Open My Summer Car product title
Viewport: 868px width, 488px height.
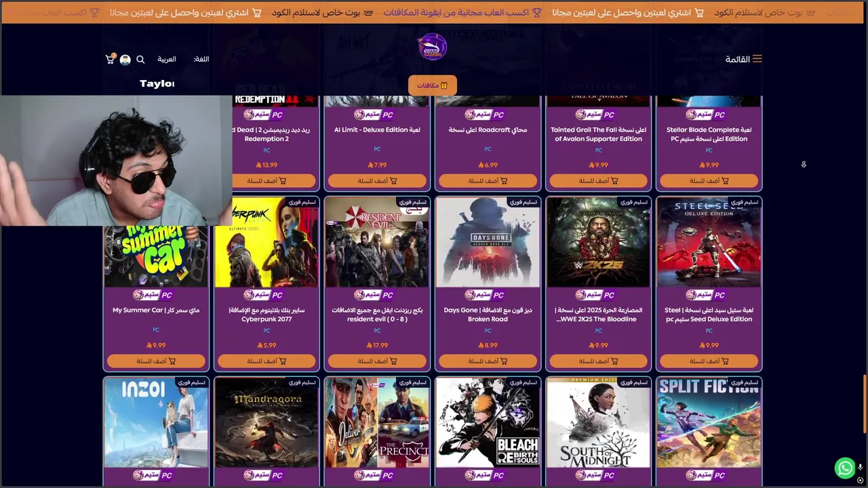[156, 310]
